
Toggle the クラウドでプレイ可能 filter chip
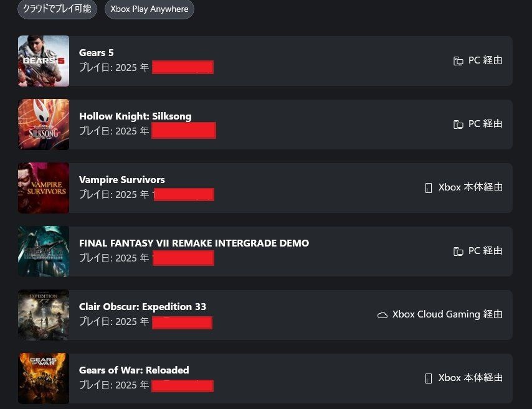click(x=57, y=9)
